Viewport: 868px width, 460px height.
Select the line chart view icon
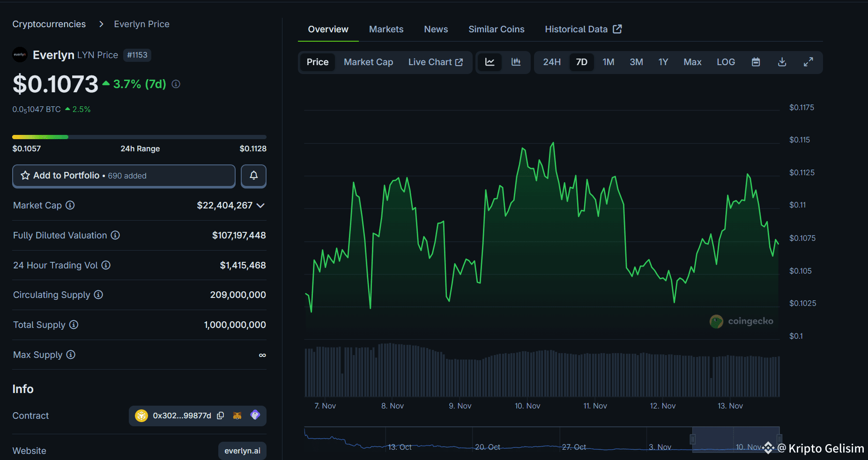490,62
